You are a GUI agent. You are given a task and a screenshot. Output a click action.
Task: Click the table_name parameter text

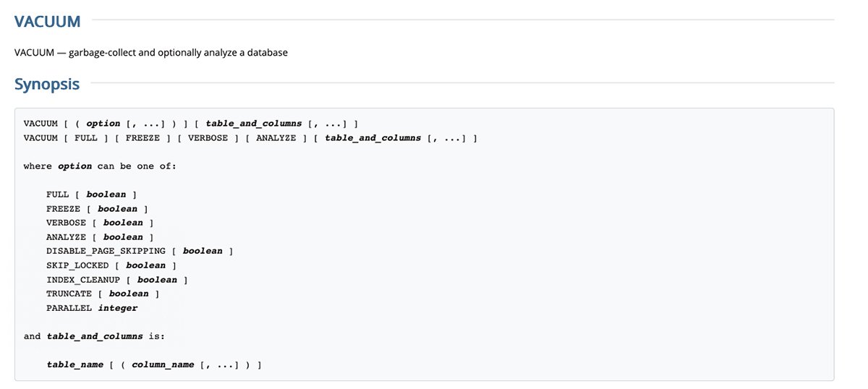coord(75,364)
